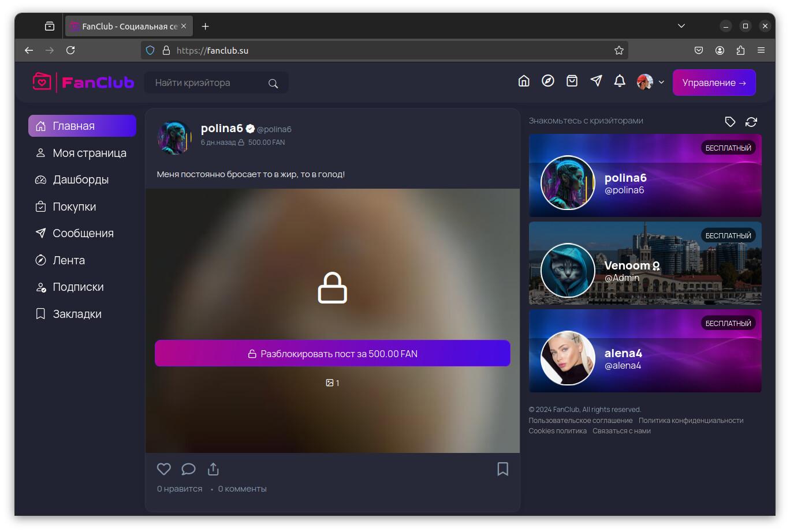Screen dimensions: 790x532
Task: Open the Venoom @Admin creator card
Action: point(645,263)
